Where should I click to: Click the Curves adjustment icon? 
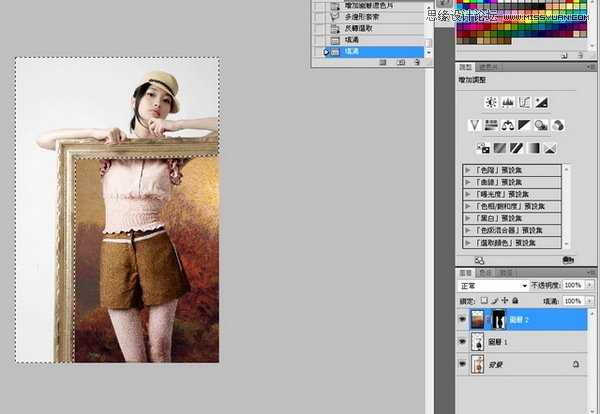524,102
